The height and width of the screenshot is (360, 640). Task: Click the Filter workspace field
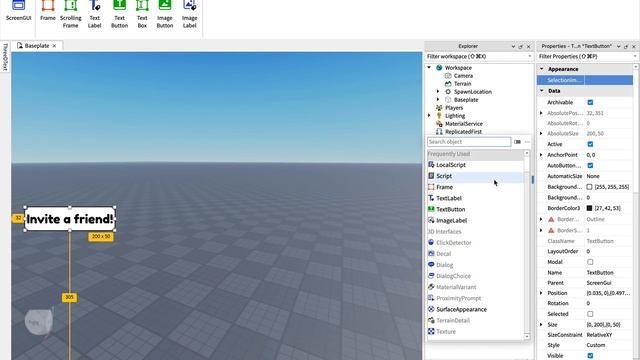point(479,56)
